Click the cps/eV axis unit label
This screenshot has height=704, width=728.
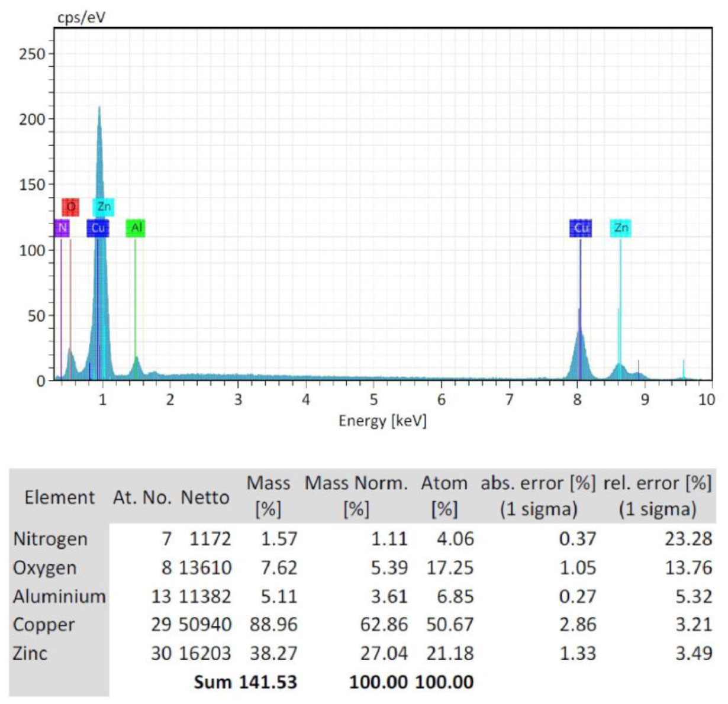(81, 18)
